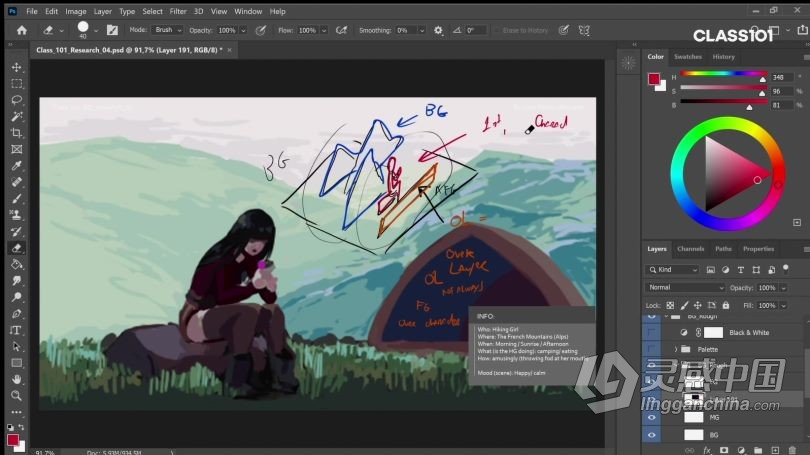Open smoothing options gear icon
The image size is (810, 455).
point(438,30)
